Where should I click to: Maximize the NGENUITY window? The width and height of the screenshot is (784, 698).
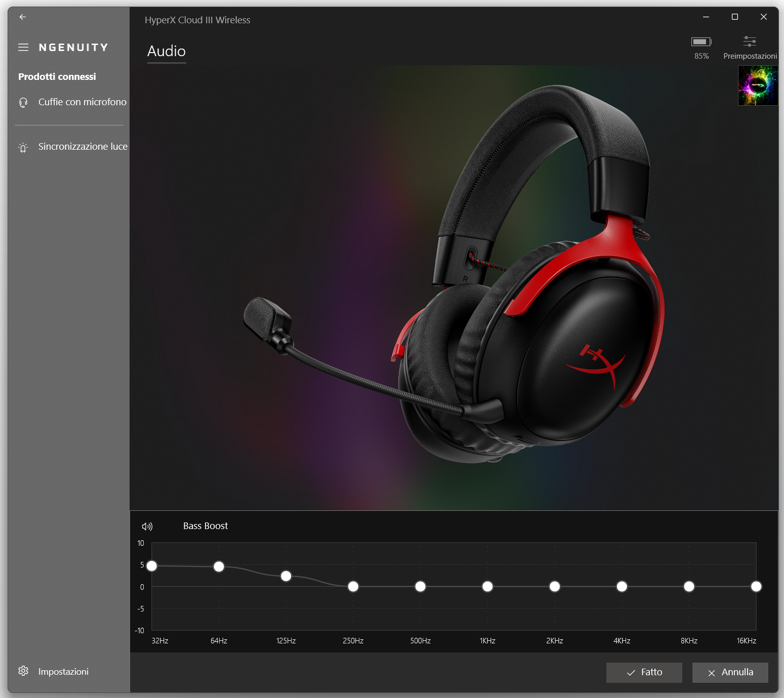[x=735, y=17]
